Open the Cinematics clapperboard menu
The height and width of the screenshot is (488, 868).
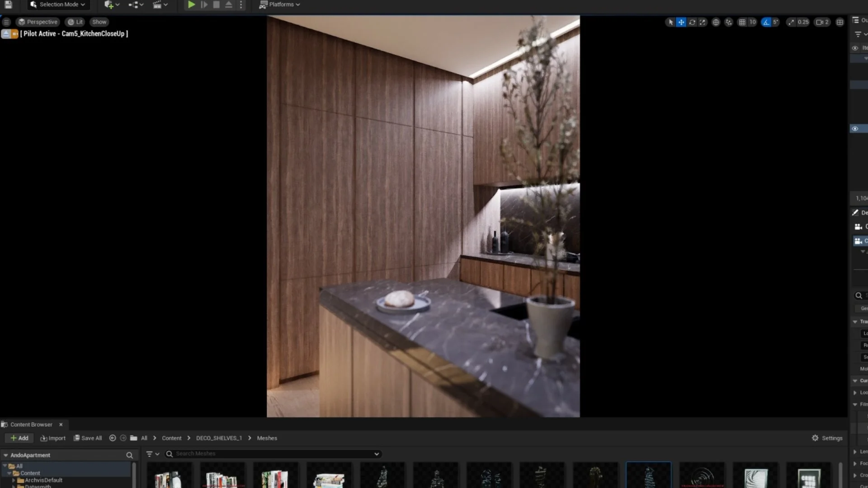tap(158, 4)
